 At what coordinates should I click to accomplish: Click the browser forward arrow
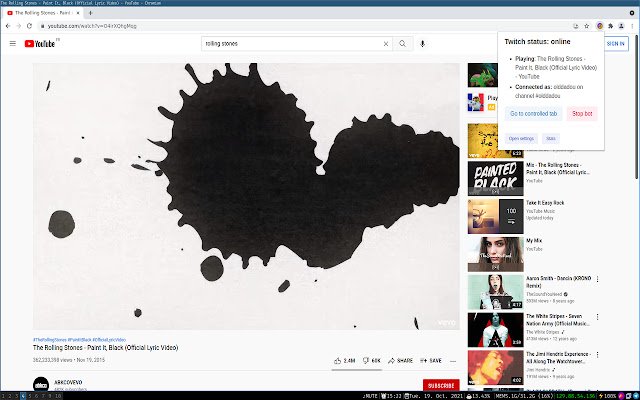point(18,26)
